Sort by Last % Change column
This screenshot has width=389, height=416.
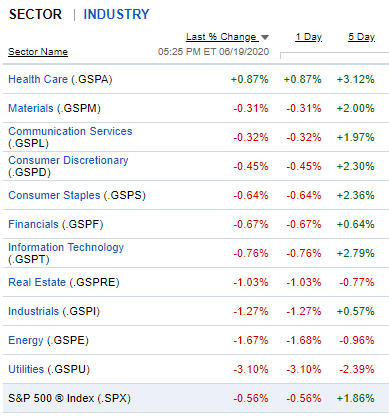pos(222,37)
